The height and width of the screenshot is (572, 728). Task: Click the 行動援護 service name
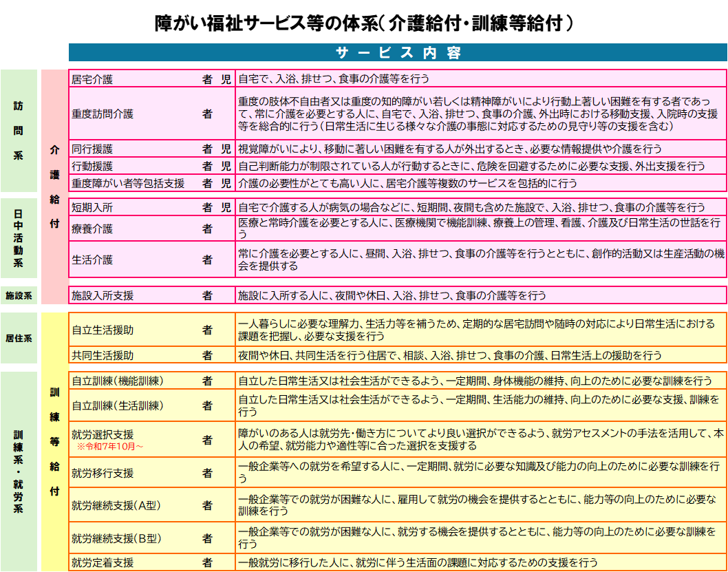coord(92,166)
